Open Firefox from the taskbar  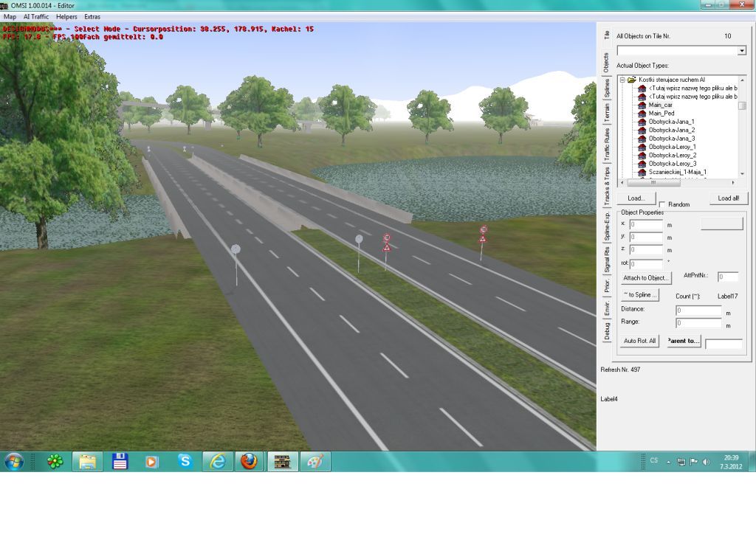(249, 462)
